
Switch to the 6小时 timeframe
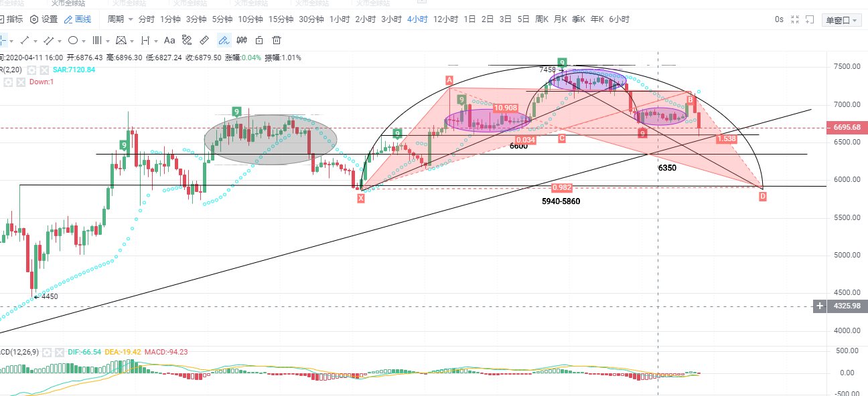point(620,19)
